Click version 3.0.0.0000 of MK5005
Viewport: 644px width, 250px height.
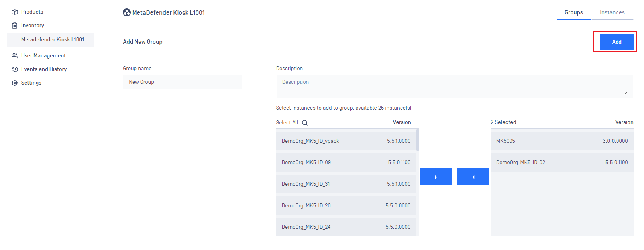pyautogui.click(x=615, y=141)
